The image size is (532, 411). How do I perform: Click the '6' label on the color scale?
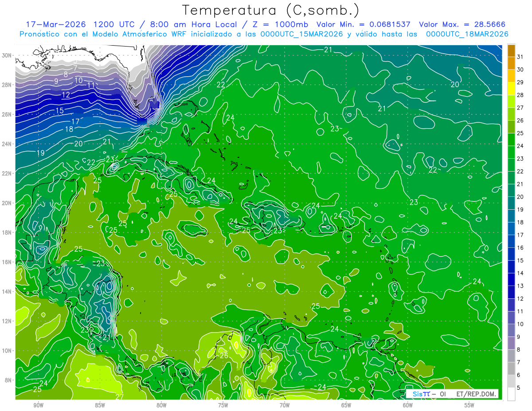point(519,375)
